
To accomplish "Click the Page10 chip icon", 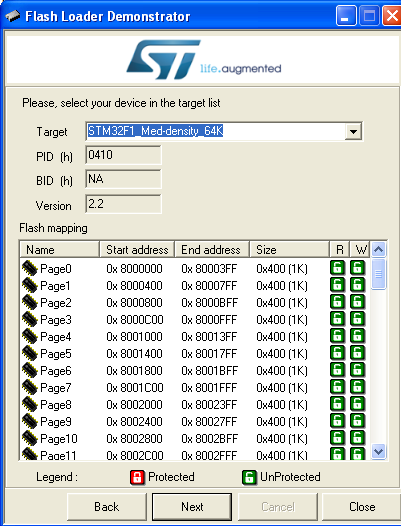I will (30, 438).
